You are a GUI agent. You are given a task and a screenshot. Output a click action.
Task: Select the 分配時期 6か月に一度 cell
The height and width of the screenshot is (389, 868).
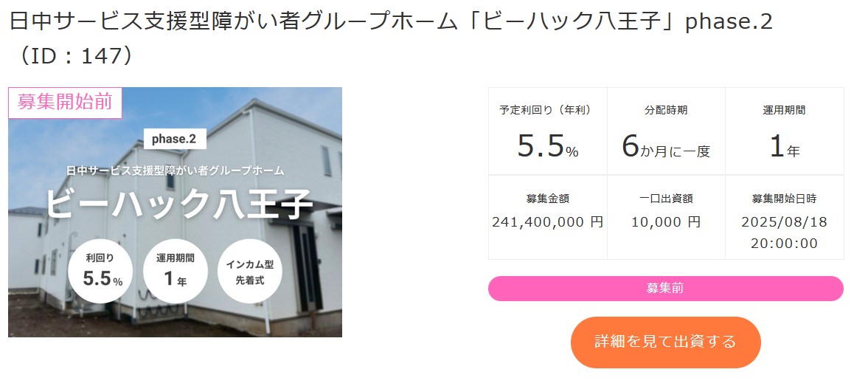click(x=665, y=131)
